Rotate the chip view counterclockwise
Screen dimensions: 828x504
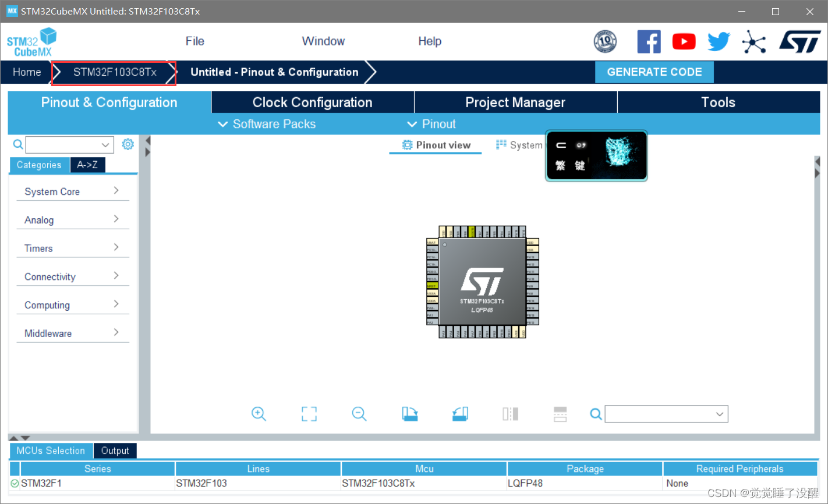460,414
